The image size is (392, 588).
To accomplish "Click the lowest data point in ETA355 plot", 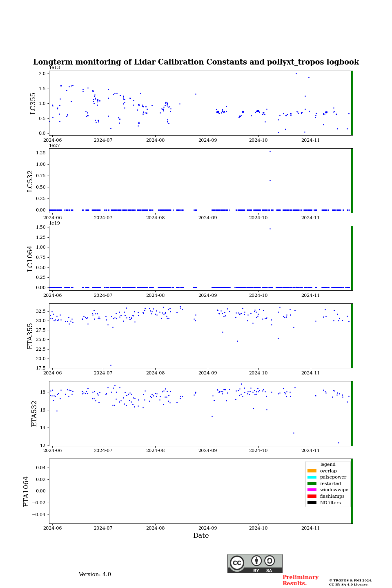I will pos(111,365).
